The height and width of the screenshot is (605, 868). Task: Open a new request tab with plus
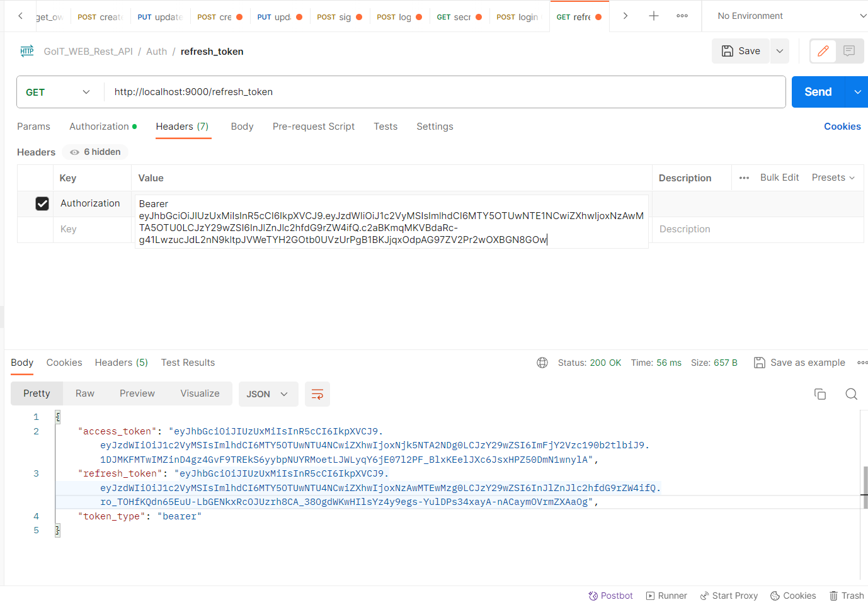tap(654, 16)
